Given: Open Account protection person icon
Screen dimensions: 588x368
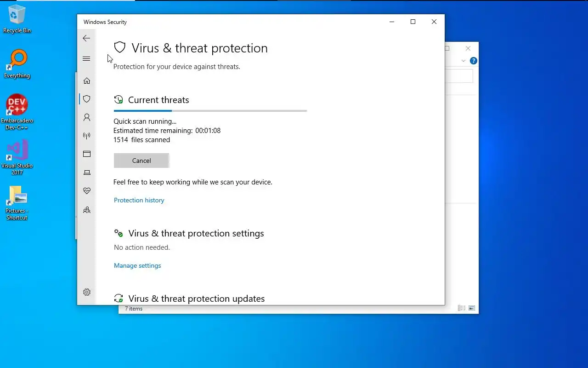Looking at the screenshot, I should pyautogui.click(x=87, y=117).
